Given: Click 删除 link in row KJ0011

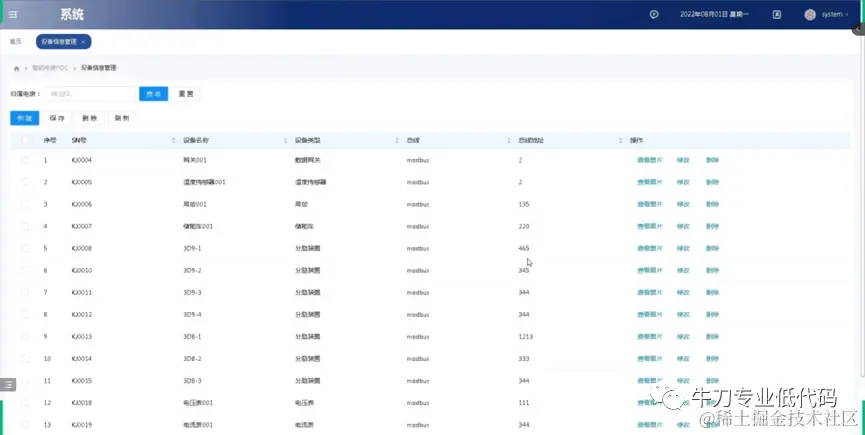Looking at the screenshot, I should [712, 292].
